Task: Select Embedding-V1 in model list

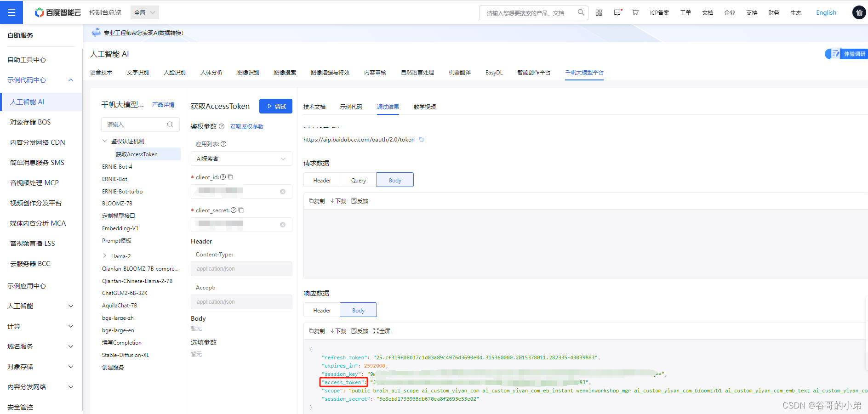Action: tap(120, 228)
